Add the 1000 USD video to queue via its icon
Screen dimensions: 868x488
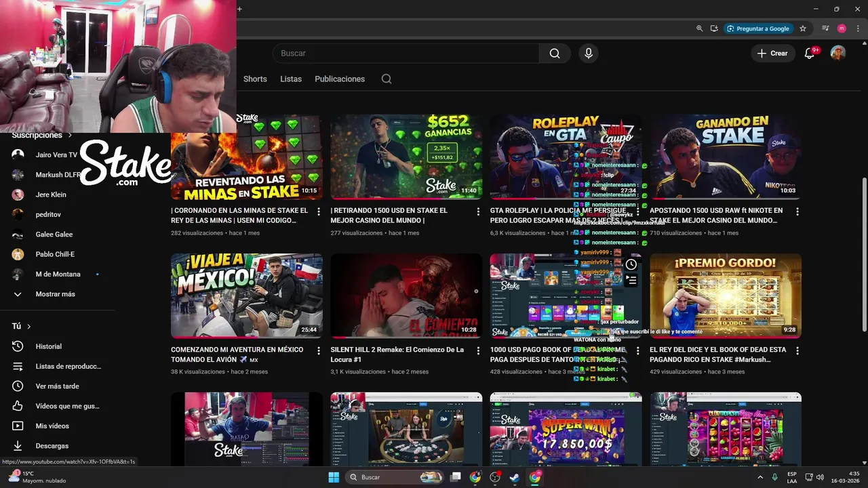point(631,279)
